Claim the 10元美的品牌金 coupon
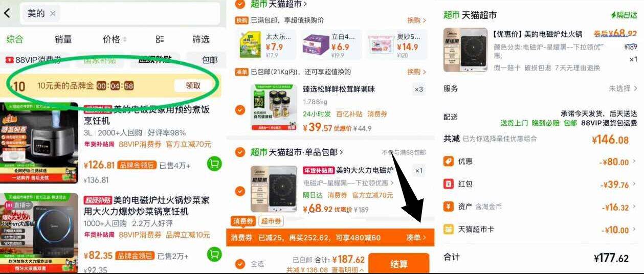The image size is (644, 274). [x=193, y=86]
